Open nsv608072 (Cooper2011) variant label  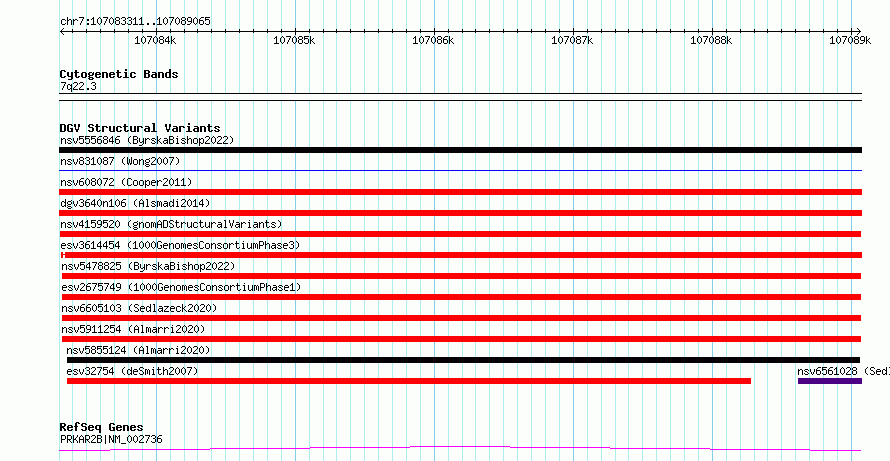coord(126,182)
